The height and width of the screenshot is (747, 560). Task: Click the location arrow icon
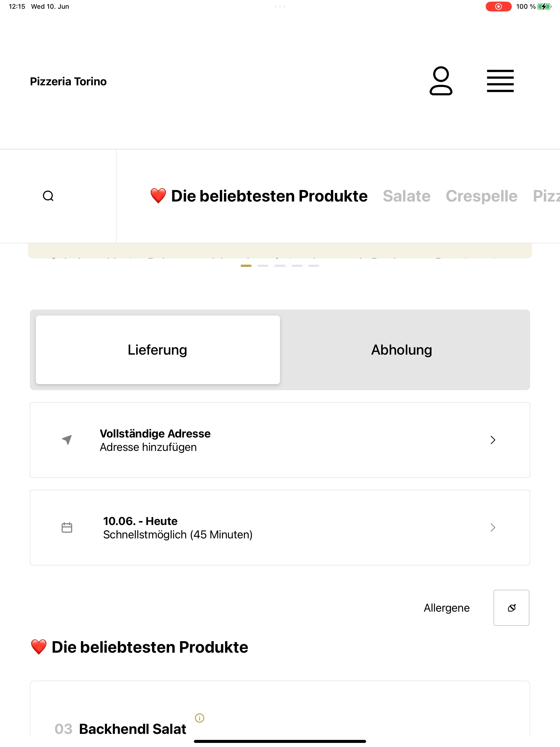coord(67,440)
